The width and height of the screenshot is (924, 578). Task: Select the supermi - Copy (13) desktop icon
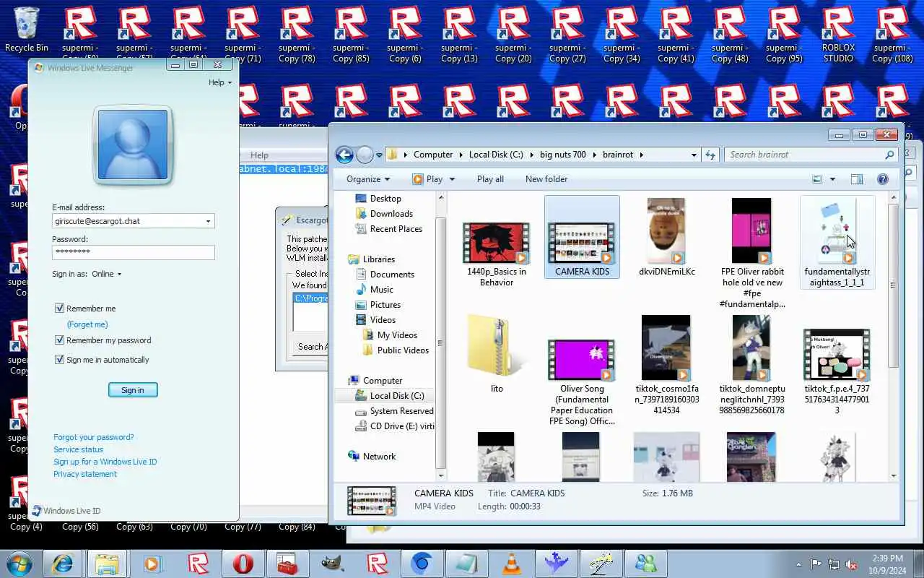pos(459,34)
